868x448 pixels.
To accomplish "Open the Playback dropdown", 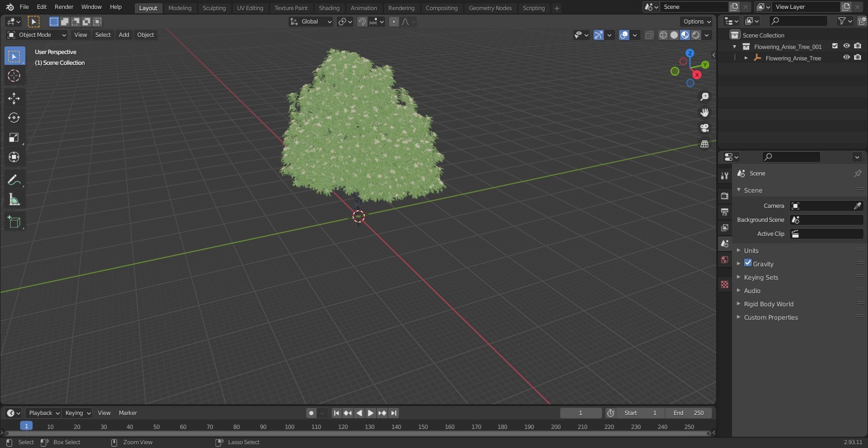I will [x=44, y=413].
